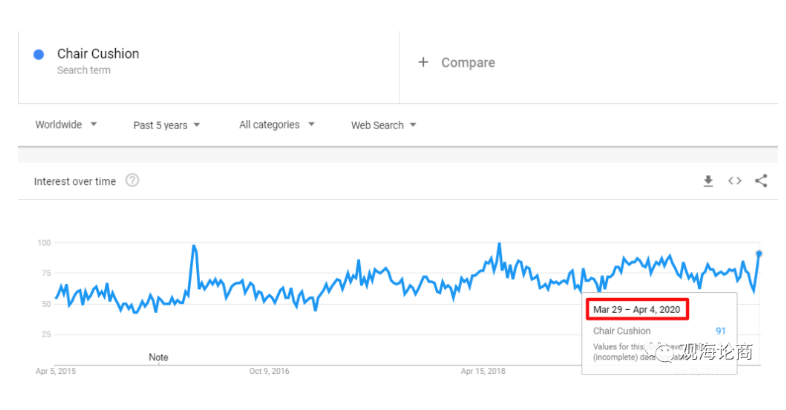Edit the Chair Cushion search term
The image size is (786, 410).
tap(98, 54)
